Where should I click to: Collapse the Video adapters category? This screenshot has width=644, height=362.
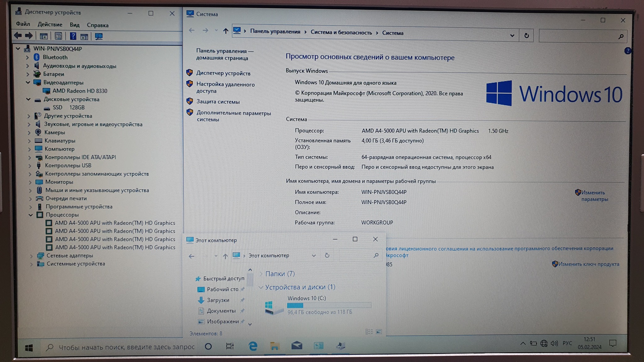click(28, 82)
